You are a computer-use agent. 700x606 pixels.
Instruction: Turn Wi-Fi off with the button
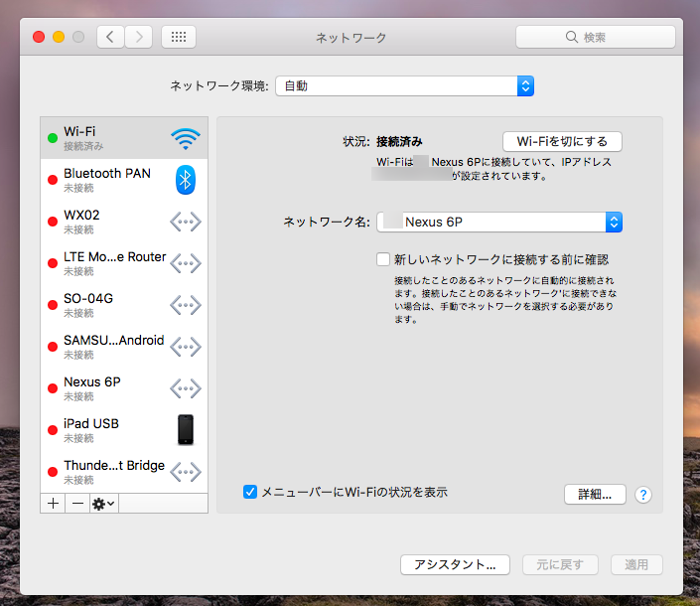562,141
